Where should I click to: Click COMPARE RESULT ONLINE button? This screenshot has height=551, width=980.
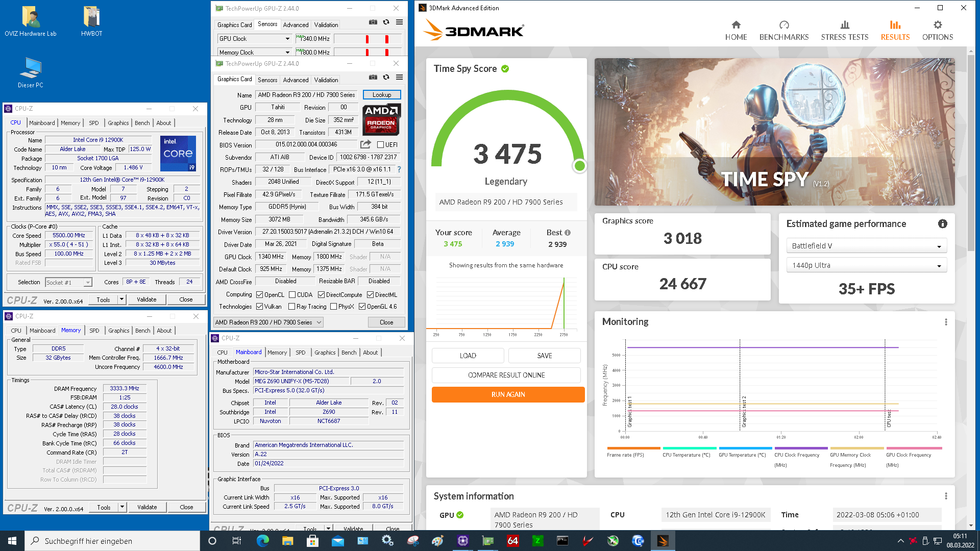tap(506, 375)
